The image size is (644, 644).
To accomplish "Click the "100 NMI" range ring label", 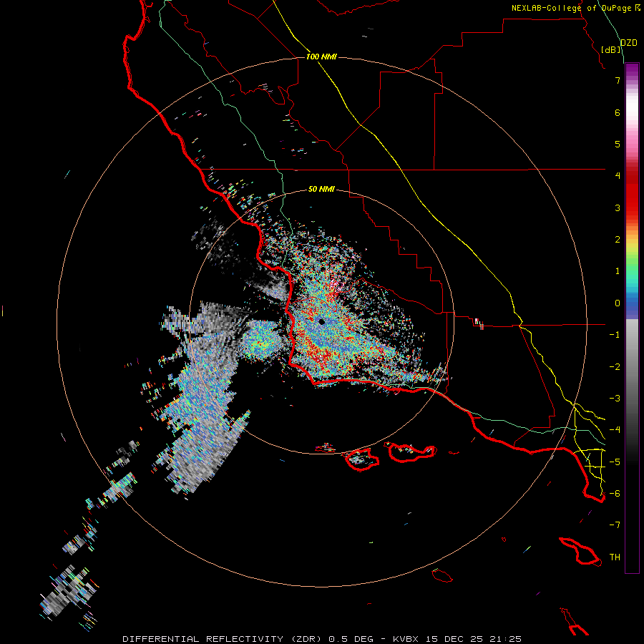I will pos(321,57).
